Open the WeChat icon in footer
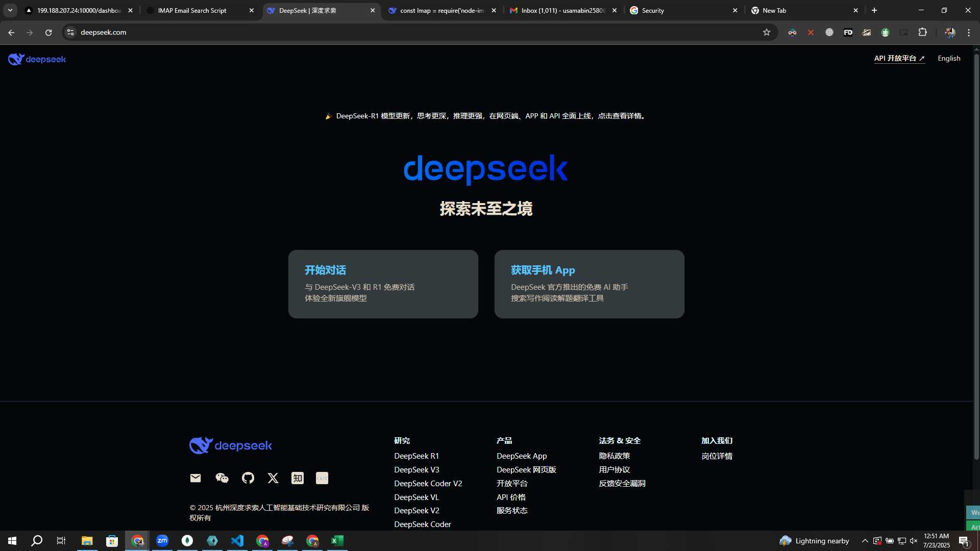This screenshot has width=980, height=551. [x=222, y=478]
